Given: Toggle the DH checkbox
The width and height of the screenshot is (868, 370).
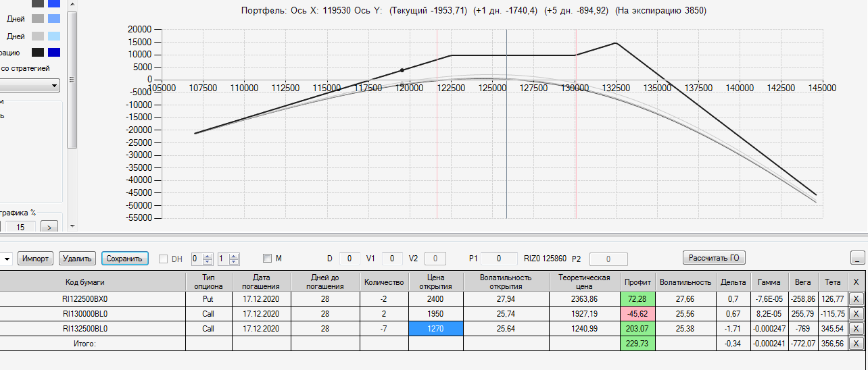Looking at the screenshot, I should coord(163,259).
